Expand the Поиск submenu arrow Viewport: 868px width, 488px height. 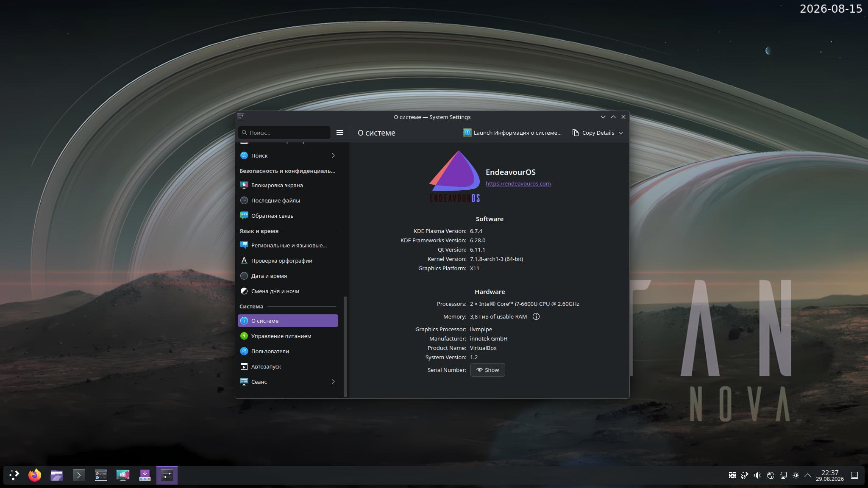coord(333,155)
